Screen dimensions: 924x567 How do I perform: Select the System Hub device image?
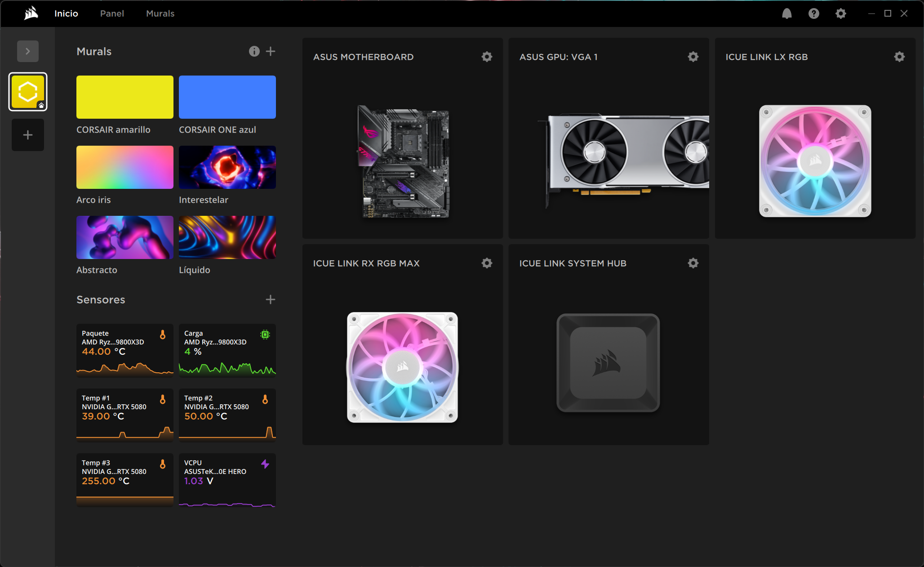608,363
